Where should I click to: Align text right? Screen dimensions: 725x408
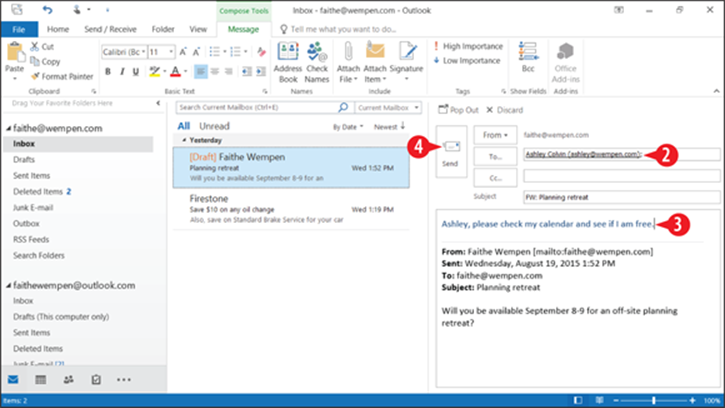228,71
